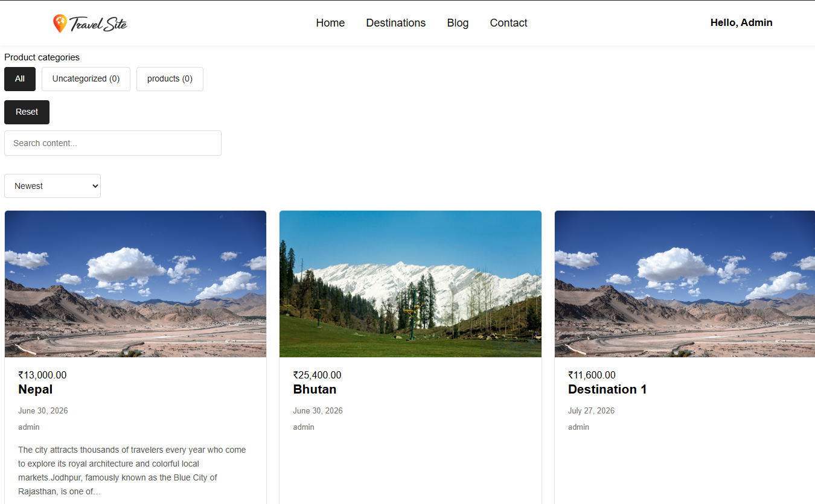Click the Reset filters button
Screen dimensions: 815x504
[x=27, y=112]
